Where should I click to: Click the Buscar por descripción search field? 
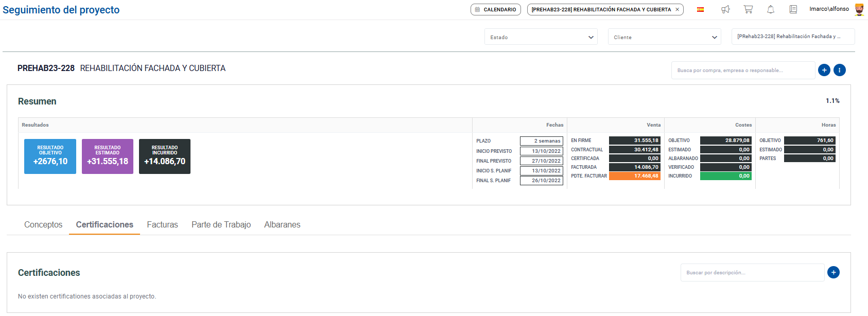click(x=752, y=273)
